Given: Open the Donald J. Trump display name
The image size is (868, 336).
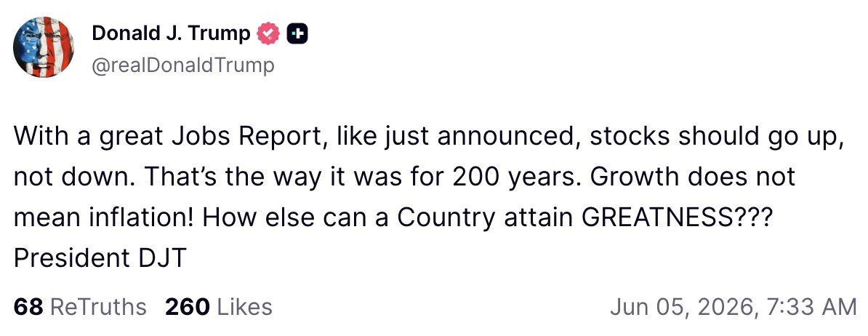Looking at the screenshot, I should click(x=171, y=33).
